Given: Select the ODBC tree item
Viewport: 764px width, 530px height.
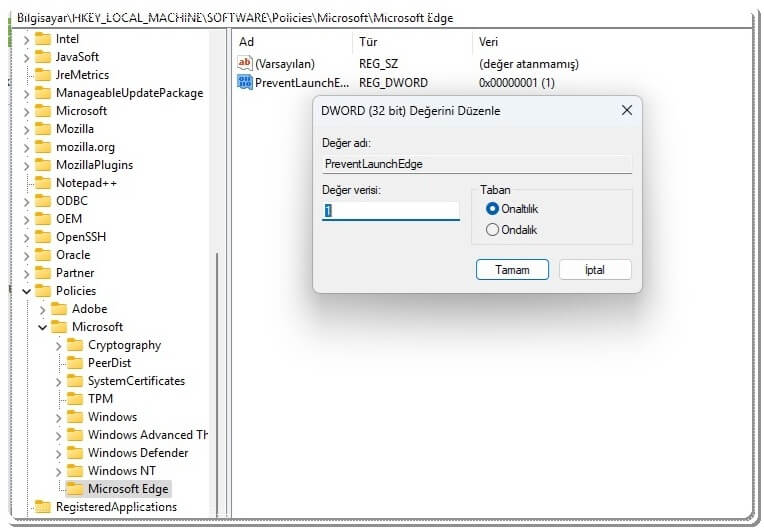Looking at the screenshot, I should coord(72,201).
